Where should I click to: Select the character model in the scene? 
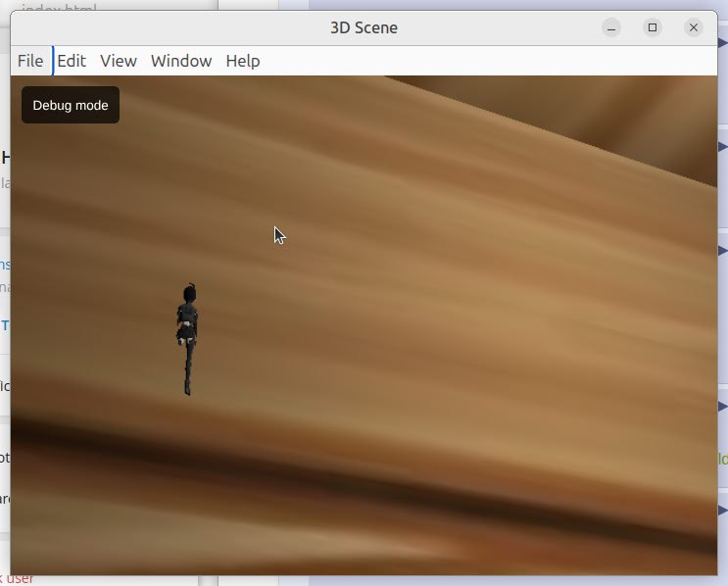187,339
